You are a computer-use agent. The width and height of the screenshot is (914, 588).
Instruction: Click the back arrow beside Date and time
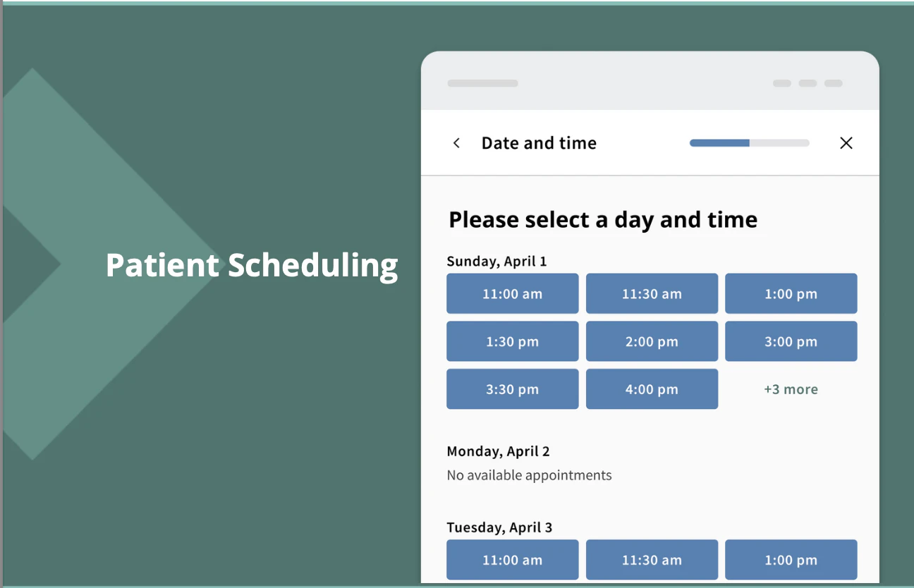pos(456,143)
